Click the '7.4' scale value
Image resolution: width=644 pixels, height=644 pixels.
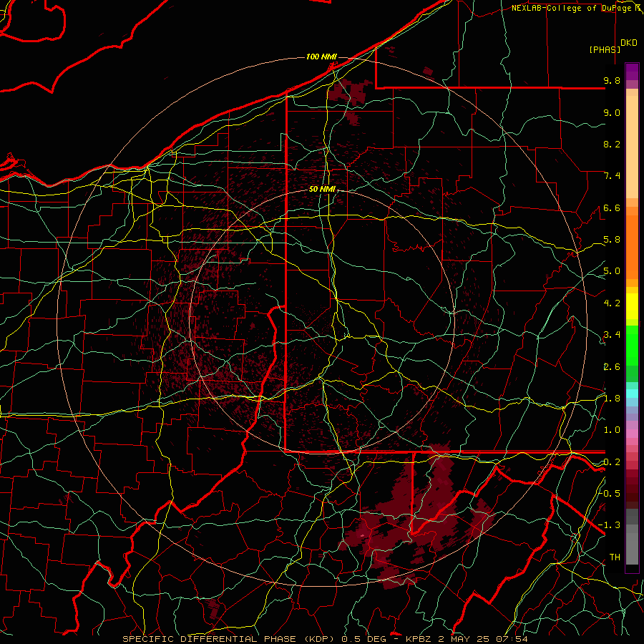coord(612,176)
